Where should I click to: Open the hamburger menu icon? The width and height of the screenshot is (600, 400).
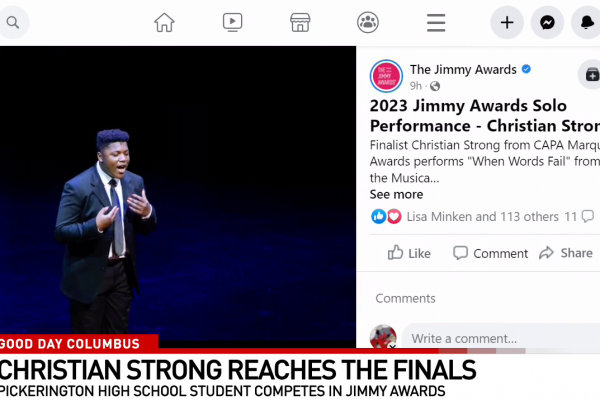tap(436, 23)
